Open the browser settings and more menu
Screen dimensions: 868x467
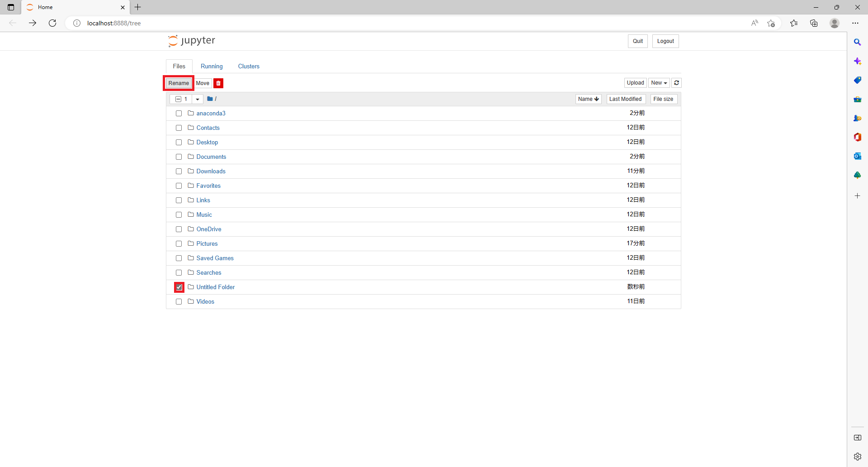point(855,23)
